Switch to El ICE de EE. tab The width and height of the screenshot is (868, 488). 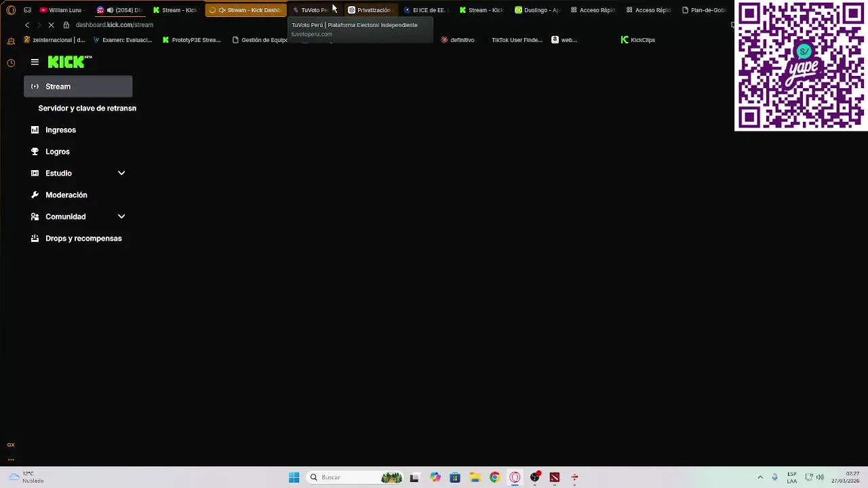[x=425, y=10]
